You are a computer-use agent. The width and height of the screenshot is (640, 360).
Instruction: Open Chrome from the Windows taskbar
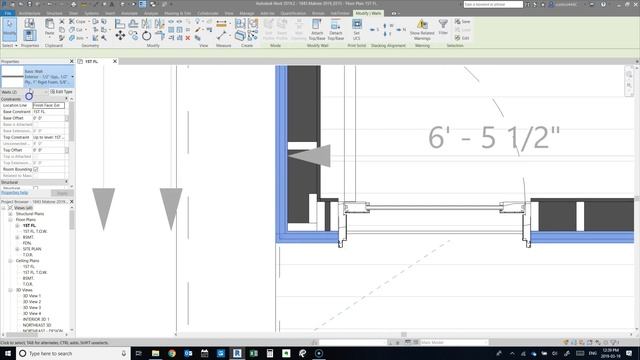[172, 353]
